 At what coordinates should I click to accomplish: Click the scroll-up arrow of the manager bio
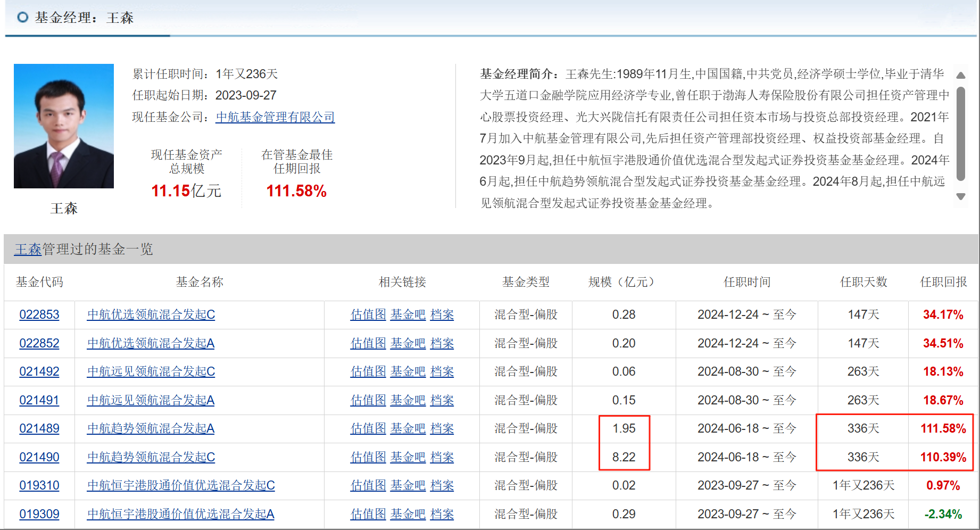pos(960,76)
